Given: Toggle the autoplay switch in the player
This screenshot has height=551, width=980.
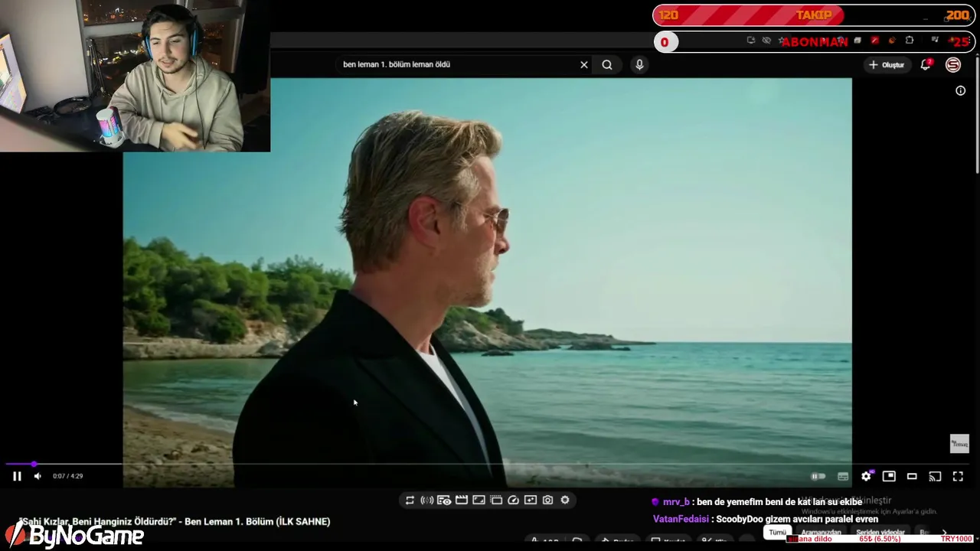Looking at the screenshot, I should pyautogui.click(x=818, y=476).
